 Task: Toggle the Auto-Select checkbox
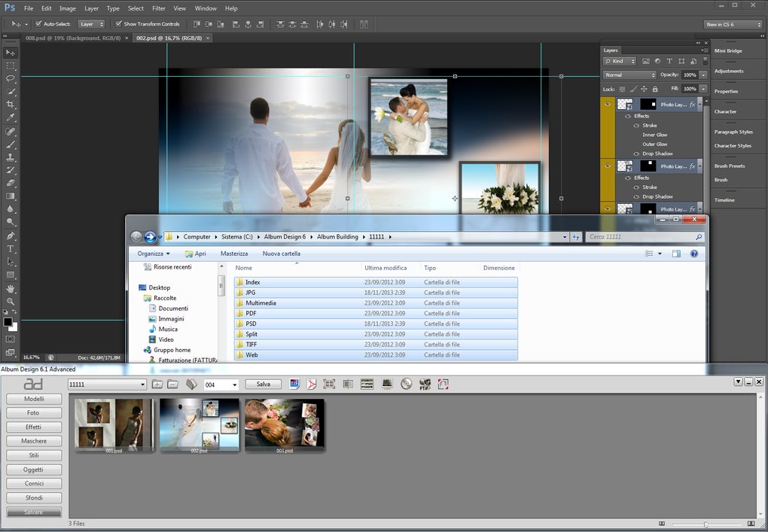click(38, 24)
